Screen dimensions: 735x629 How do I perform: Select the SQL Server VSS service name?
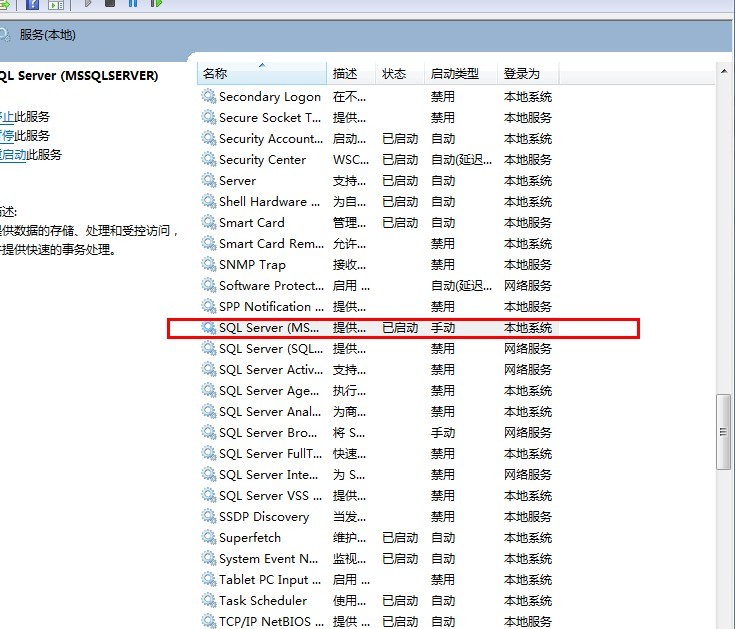coord(270,496)
